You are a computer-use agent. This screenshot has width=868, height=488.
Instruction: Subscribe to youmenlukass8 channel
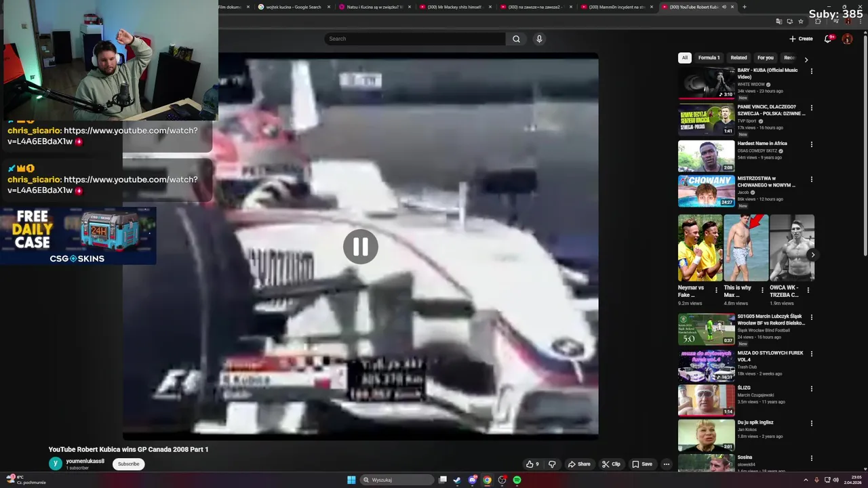pos(128,464)
